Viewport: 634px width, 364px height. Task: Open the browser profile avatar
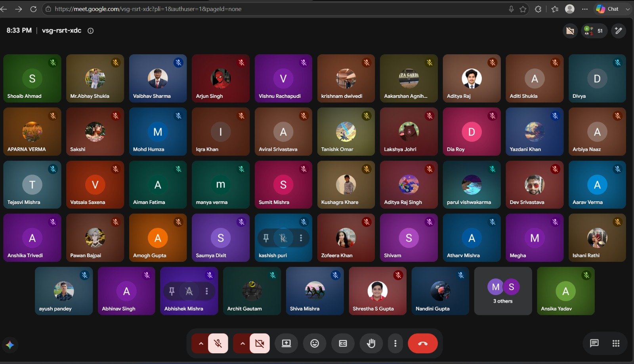pyautogui.click(x=570, y=9)
